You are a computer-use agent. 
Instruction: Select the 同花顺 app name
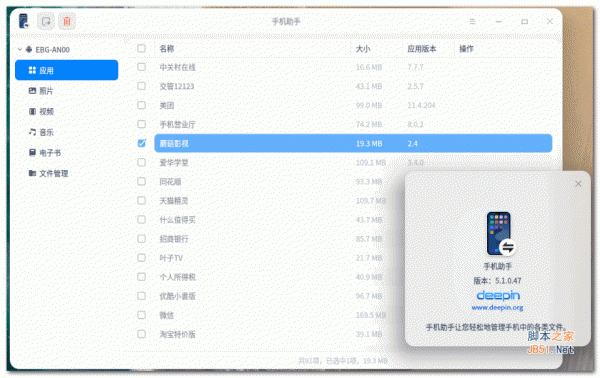tap(170, 182)
